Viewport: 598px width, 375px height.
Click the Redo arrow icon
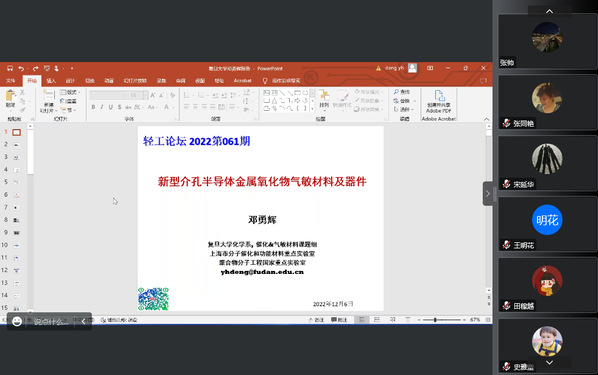point(35,68)
